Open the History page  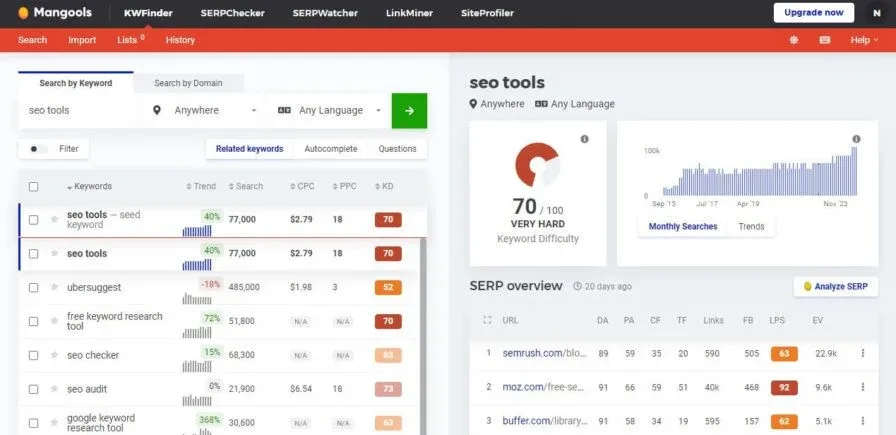[180, 40]
